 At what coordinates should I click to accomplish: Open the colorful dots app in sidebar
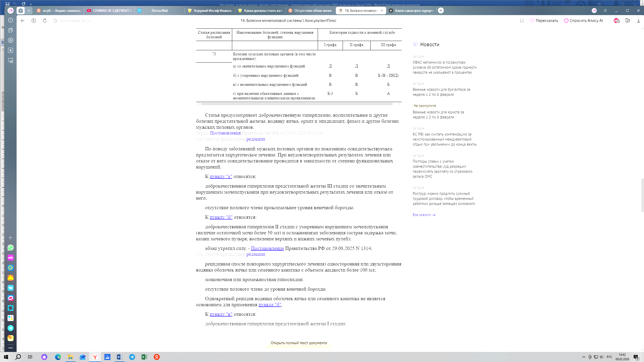click(11, 318)
